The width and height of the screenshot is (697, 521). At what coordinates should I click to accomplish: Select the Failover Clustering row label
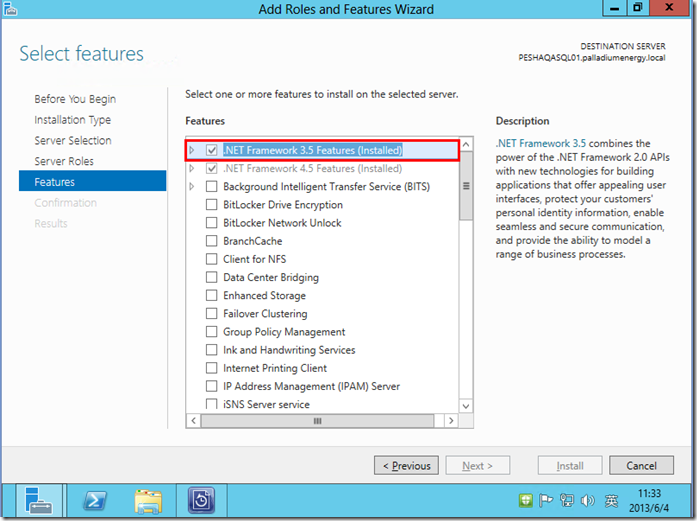[x=265, y=313]
